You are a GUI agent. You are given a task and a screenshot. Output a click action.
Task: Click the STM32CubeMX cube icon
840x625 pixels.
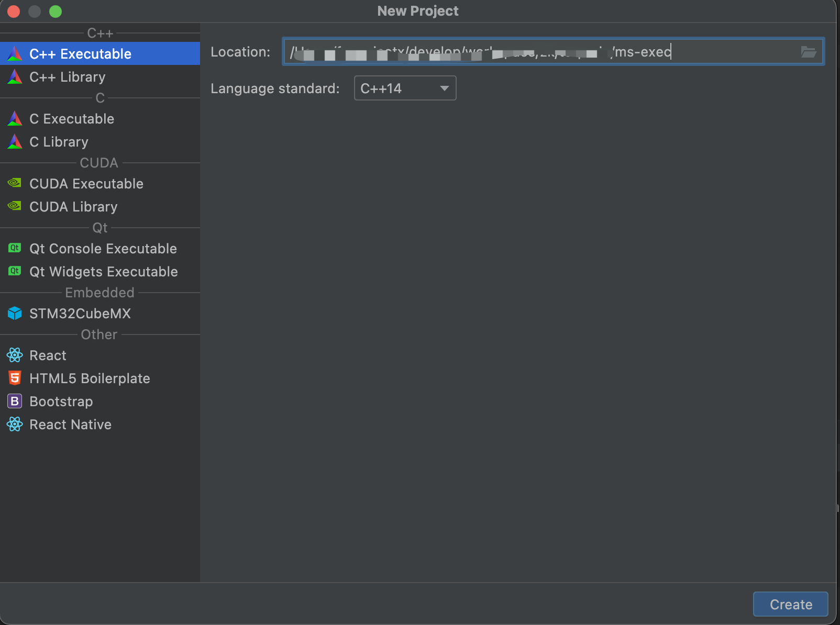(15, 313)
